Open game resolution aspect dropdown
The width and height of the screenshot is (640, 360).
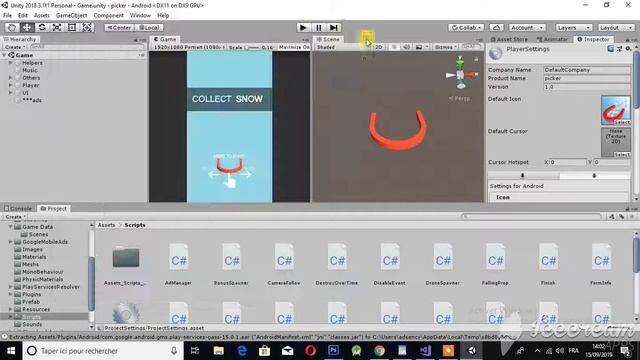click(x=189, y=47)
